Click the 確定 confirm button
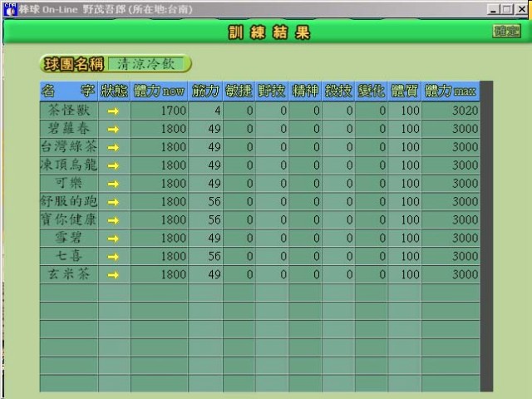Image resolution: width=532 pixels, height=399 pixels. point(506,31)
